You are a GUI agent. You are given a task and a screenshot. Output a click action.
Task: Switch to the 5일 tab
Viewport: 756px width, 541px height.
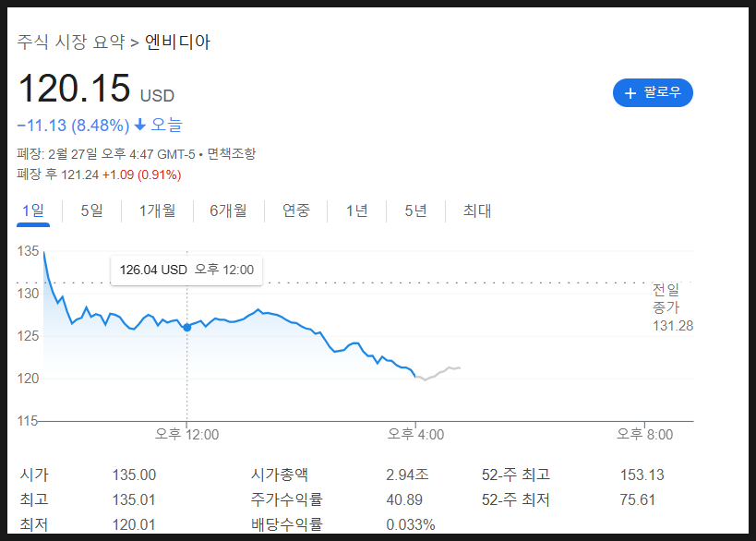[x=91, y=210]
